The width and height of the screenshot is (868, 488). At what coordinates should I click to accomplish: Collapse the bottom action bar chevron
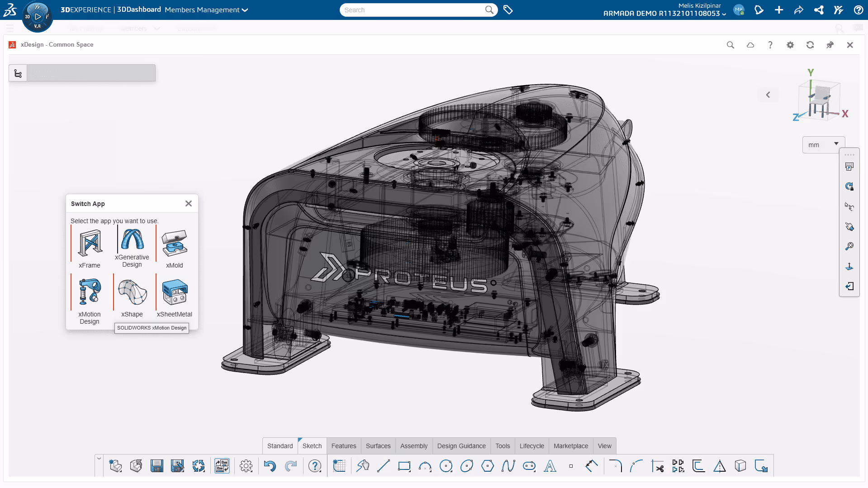coord(99,459)
